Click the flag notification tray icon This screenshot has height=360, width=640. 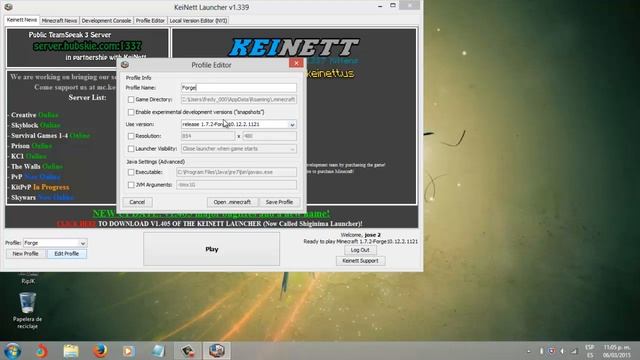point(551,351)
